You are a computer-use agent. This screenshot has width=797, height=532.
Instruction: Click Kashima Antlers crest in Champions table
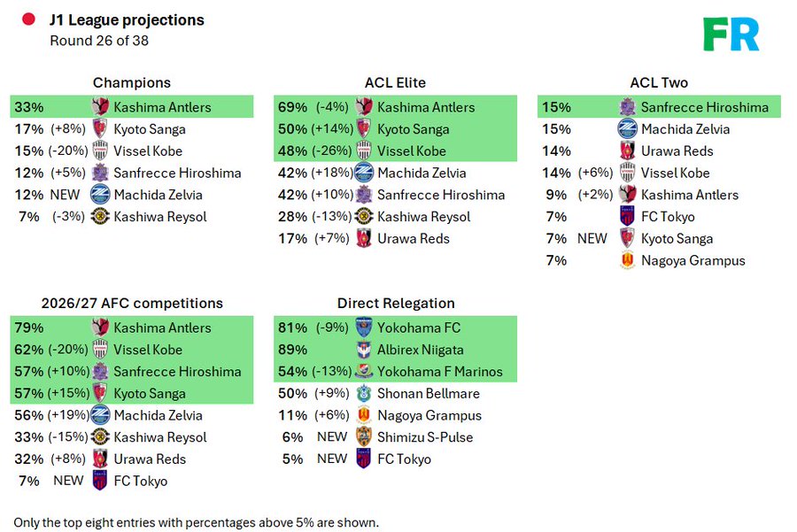[x=100, y=107]
